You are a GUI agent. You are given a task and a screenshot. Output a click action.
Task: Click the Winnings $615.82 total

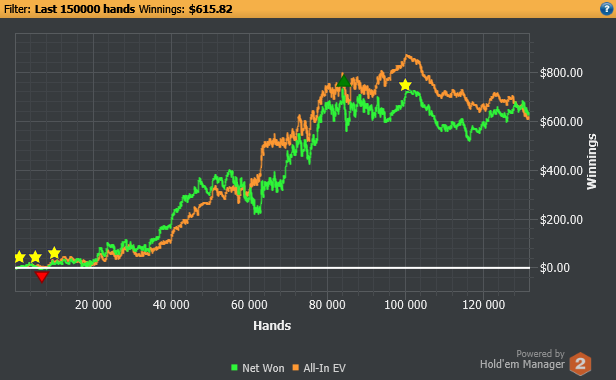pos(186,9)
